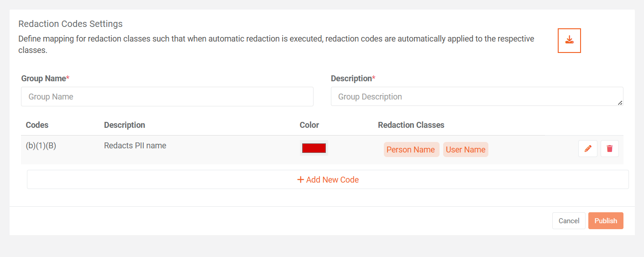Screen dimensions: 644x257
Task: Click the Group Name field label
Action: pyautogui.click(x=44, y=79)
